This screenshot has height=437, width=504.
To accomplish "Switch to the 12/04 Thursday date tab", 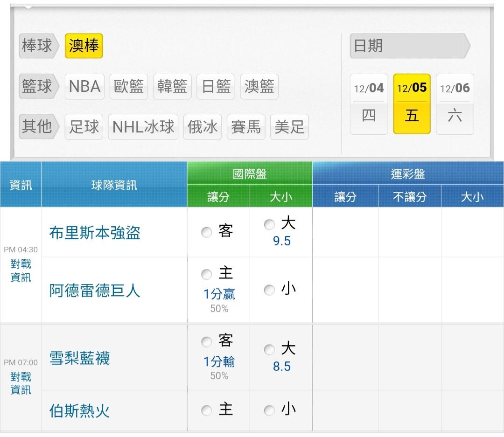I will 369,104.
